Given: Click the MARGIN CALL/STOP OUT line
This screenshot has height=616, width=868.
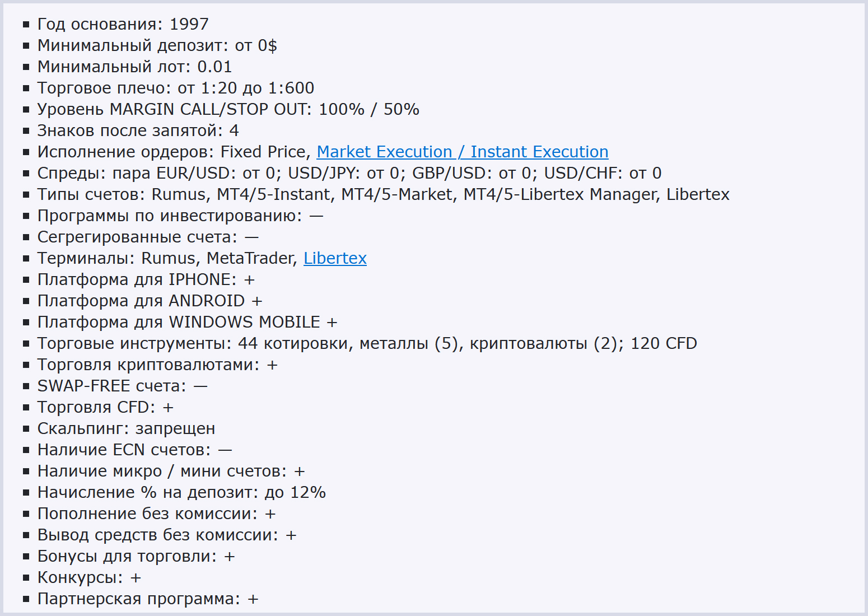Looking at the screenshot, I should pos(228,109).
